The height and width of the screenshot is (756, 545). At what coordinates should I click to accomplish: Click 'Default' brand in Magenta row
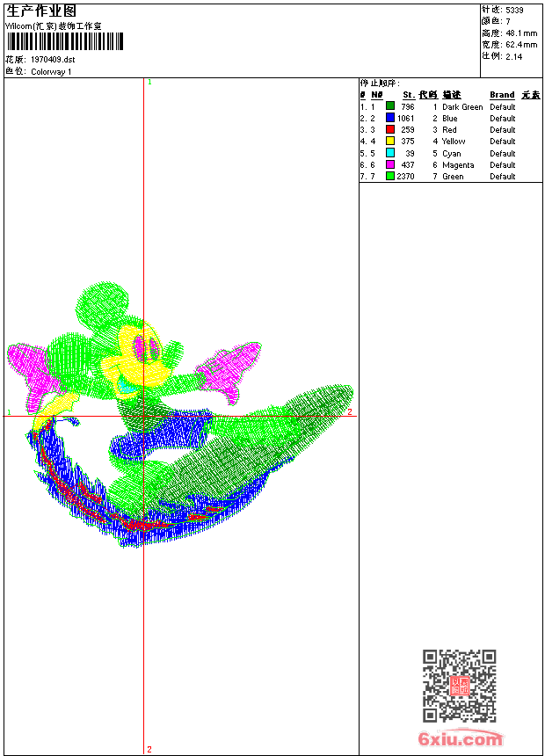pos(502,165)
